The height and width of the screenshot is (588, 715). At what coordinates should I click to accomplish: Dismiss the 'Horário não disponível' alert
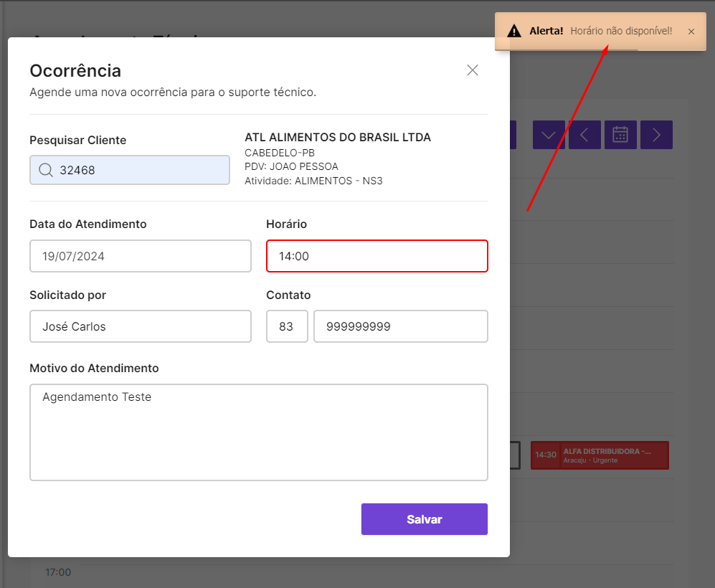[x=691, y=32]
